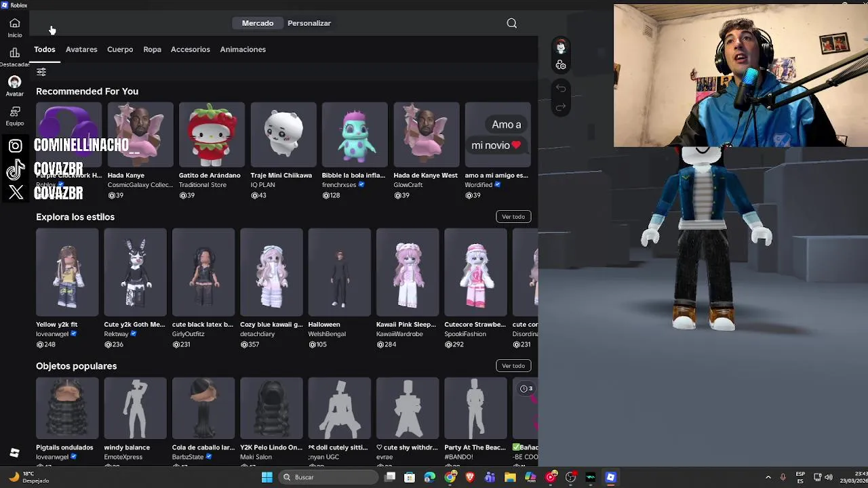The height and width of the screenshot is (488, 868).
Task: Click the CosmicGalaxy Collec... creator name
Action: click(x=140, y=185)
